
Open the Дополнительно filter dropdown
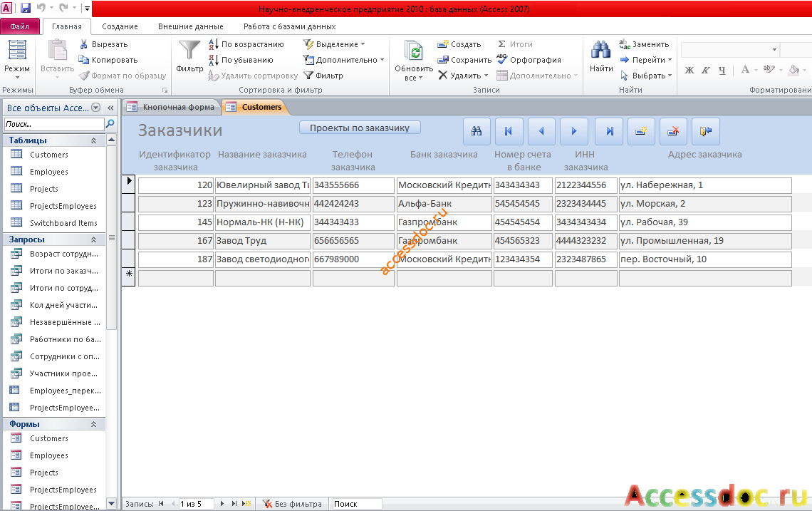344,60
